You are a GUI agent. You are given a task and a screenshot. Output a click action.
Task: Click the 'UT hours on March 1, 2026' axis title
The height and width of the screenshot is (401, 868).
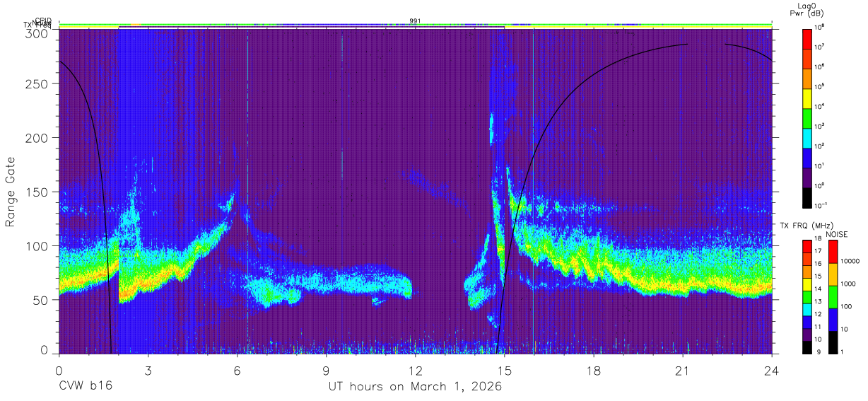point(415,387)
